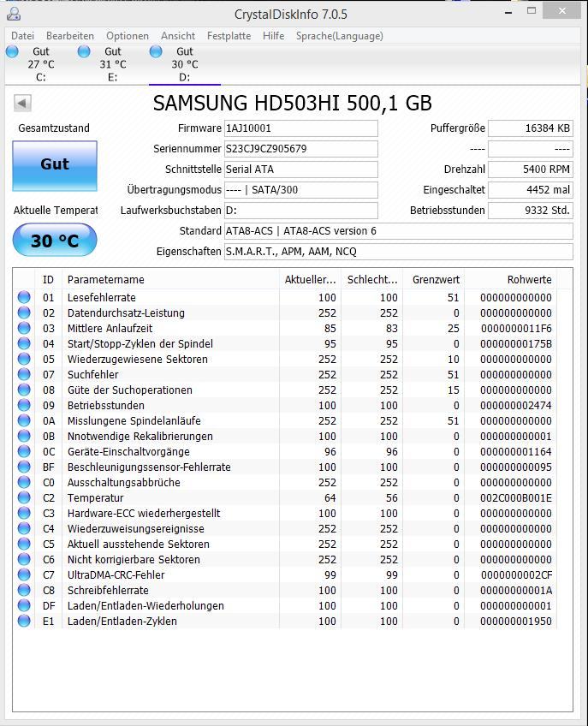Image resolution: width=588 pixels, height=726 pixels.
Task: Click the Rohwerte column header
Action: pyautogui.click(x=511, y=280)
